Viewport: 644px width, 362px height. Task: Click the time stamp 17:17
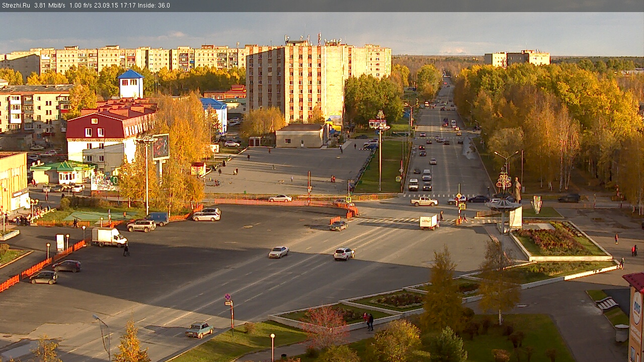(x=128, y=6)
